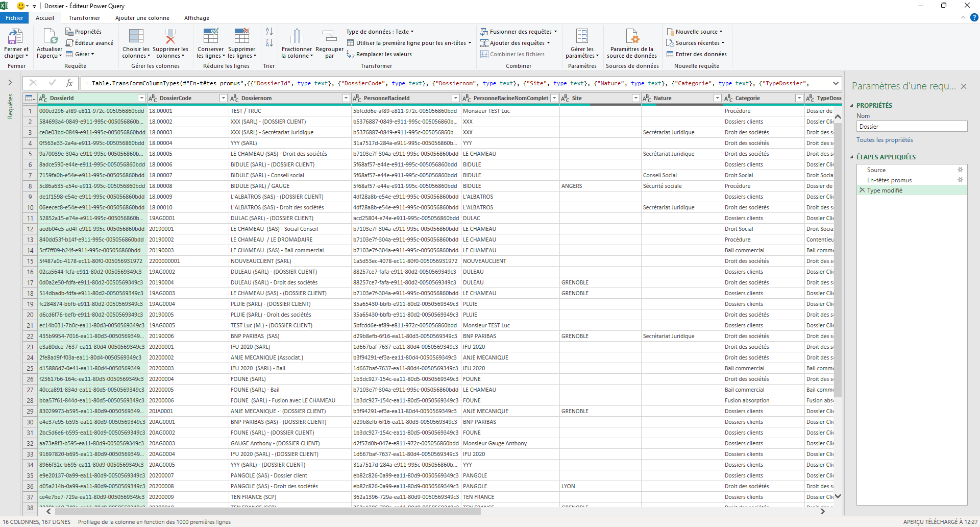This screenshot has height=527, width=980.
Task: Open Fusionner des requêtes dropdown
Action: pos(519,32)
